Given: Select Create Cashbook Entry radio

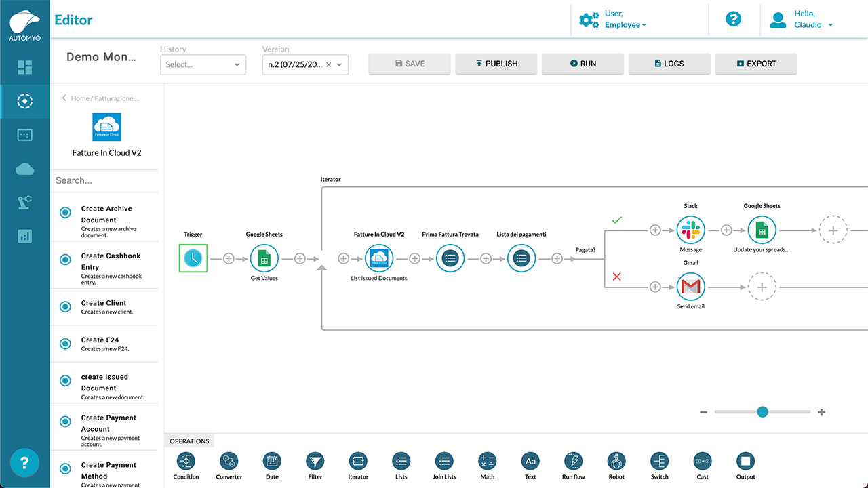Looking at the screenshot, I should coord(65,259).
